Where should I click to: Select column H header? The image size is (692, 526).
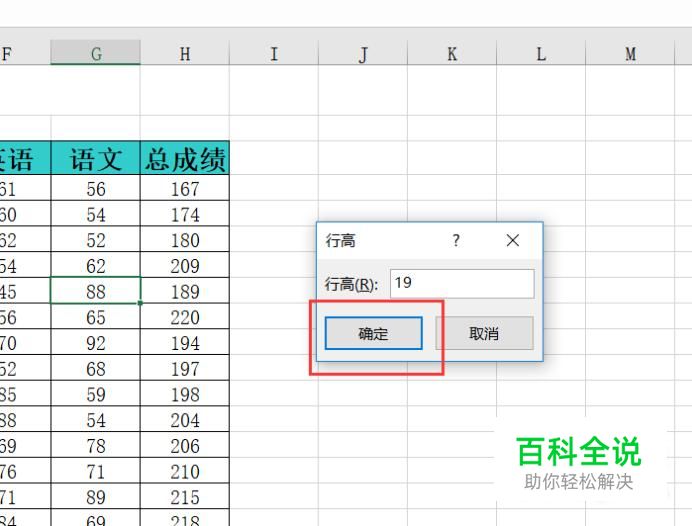point(185,53)
